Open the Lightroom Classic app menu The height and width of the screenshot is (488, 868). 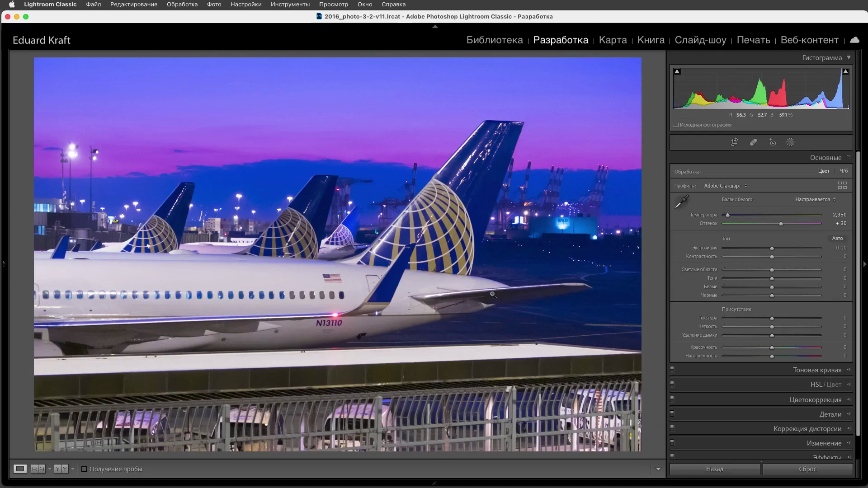(50, 5)
